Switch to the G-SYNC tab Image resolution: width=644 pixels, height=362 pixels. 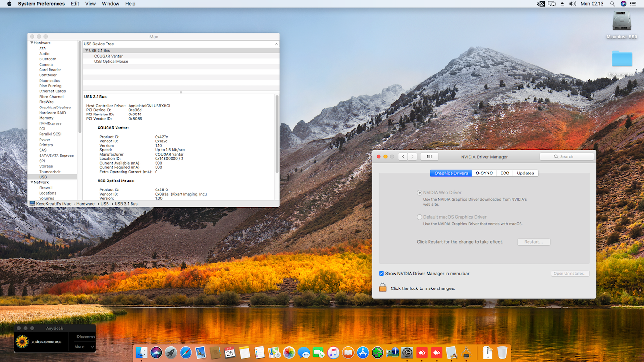[x=484, y=173]
